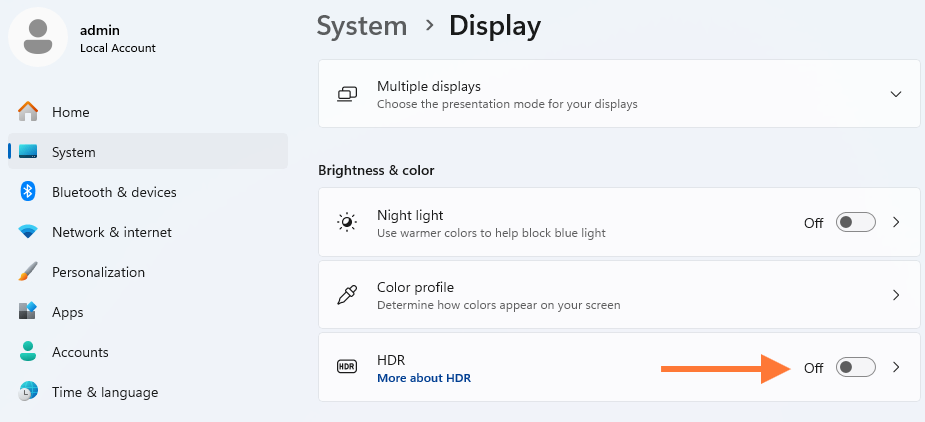Click the Accounts person icon
The image size is (925, 422).
28,352
